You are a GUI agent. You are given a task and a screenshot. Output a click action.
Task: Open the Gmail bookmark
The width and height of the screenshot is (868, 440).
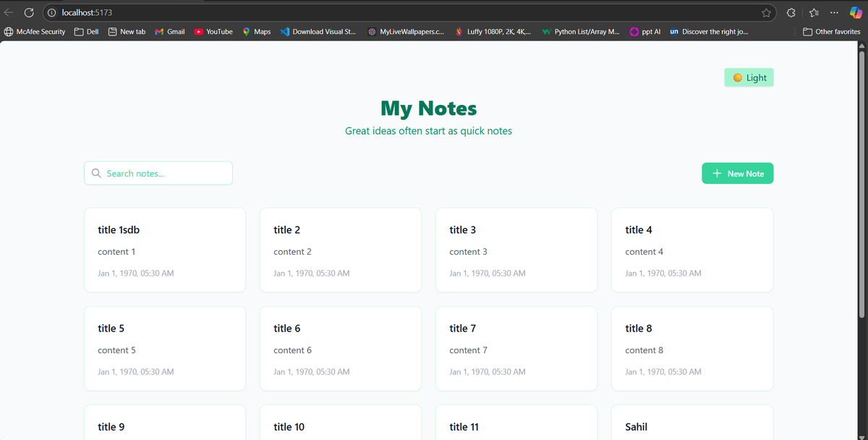(170, 32)
